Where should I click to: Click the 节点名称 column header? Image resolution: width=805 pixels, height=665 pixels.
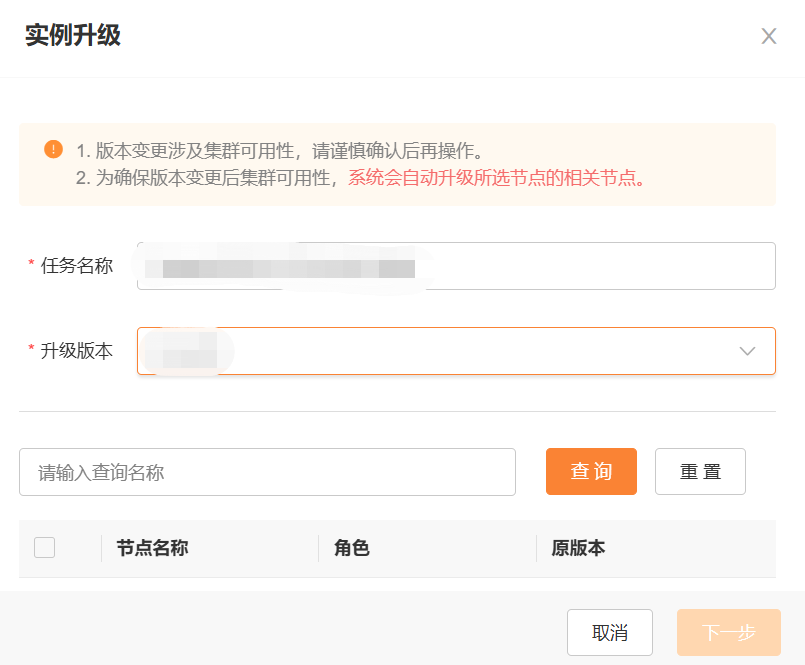point(152,548)
